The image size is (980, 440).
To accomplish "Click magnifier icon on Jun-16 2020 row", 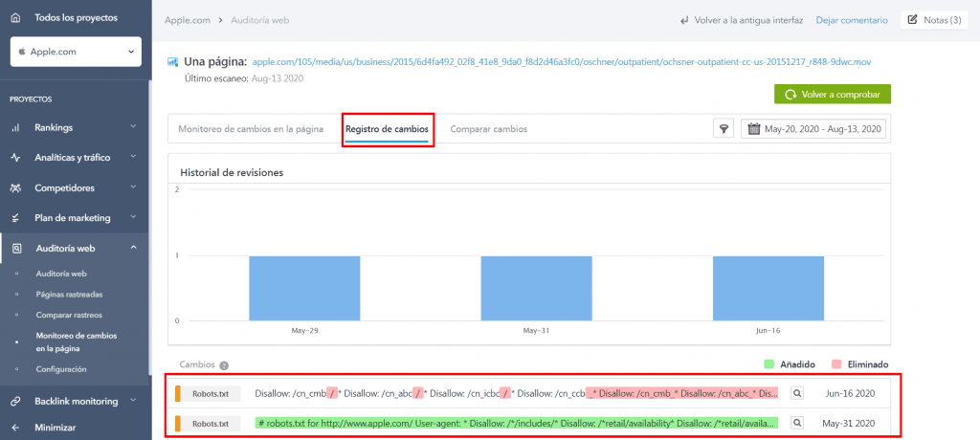I will (797, 393).
